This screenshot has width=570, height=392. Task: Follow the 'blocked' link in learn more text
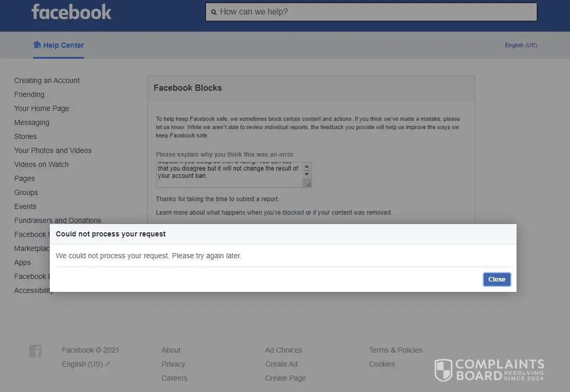point(293,213)
